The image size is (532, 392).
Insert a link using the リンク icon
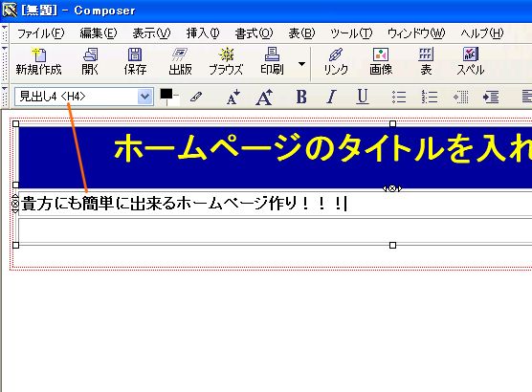click(336, 62)
